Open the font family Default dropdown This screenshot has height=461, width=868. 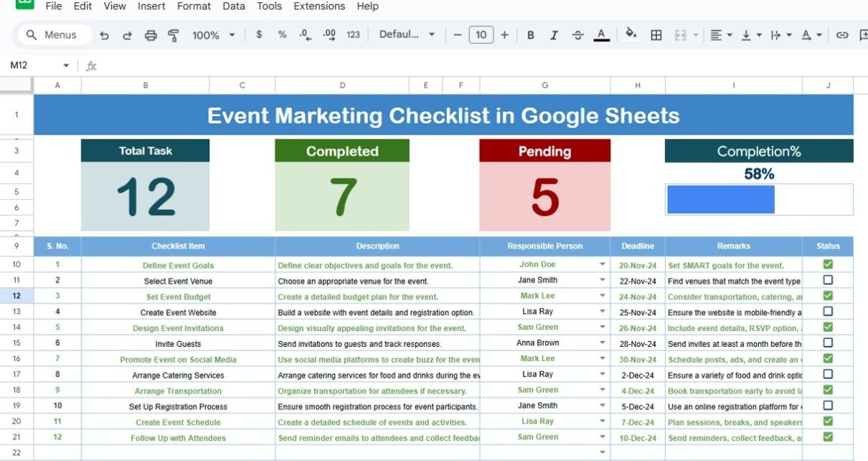tap(407, 34)
